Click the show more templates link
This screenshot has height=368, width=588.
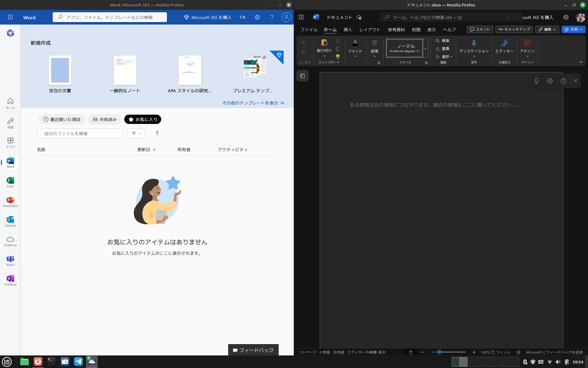tap(253, 103)
